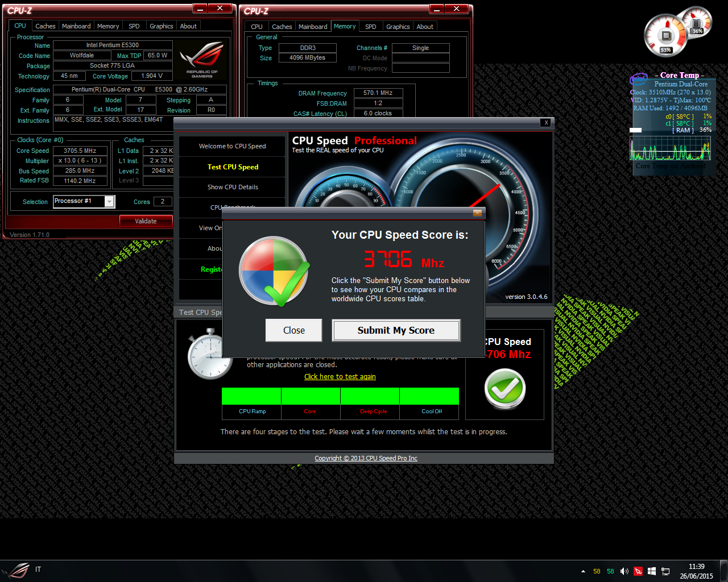Click the memory Size field 4096 MBytes
The width and height of the screenshot is (728, 582).
pos(307,57)
